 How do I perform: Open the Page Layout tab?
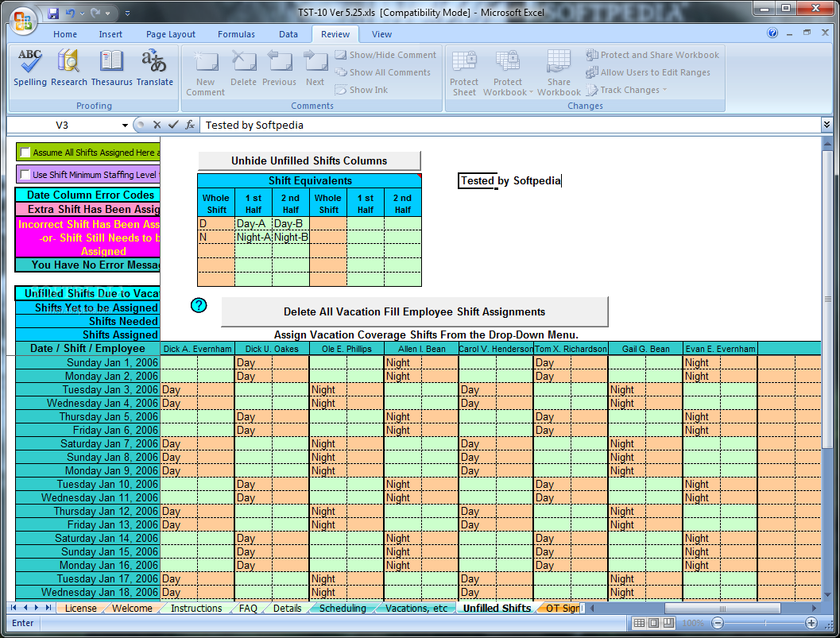click(x=170, y=34)
